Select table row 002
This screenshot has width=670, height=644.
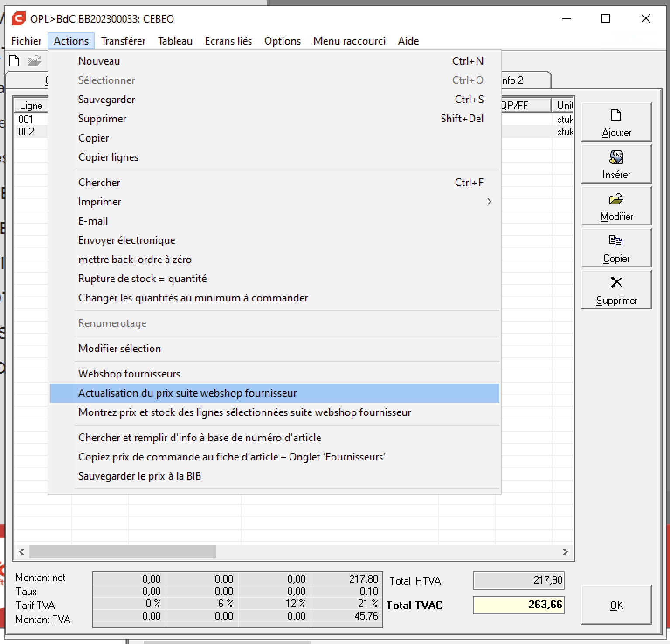coord(26,132)
